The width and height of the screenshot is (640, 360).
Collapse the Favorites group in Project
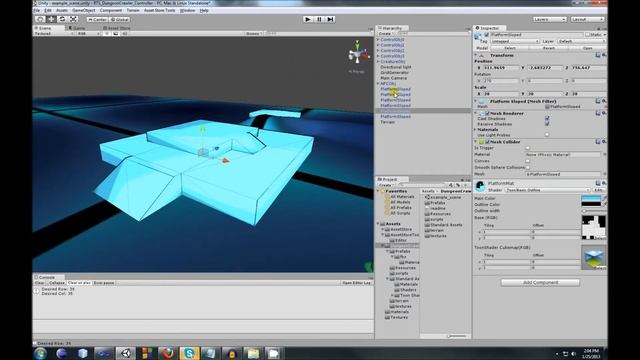(x=378, y=191)
